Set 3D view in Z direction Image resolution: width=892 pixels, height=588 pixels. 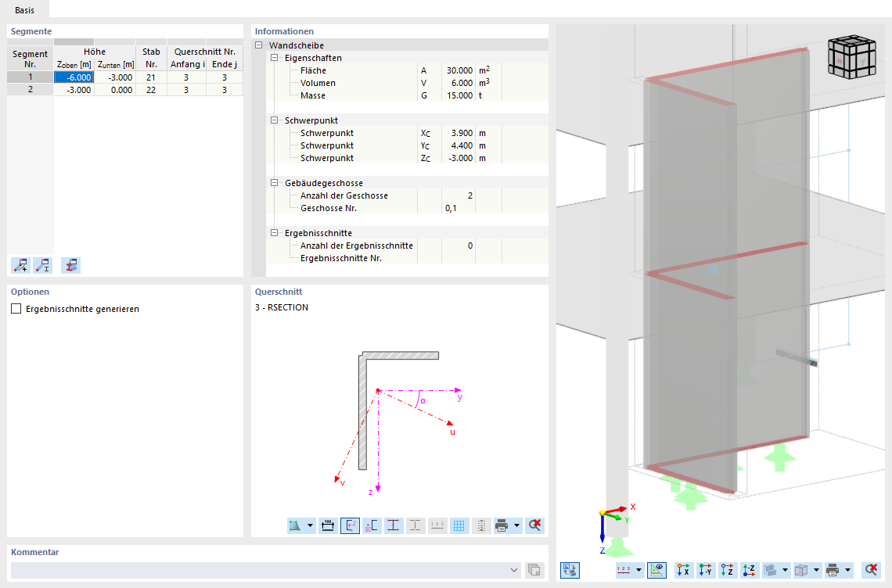point(727,570)
